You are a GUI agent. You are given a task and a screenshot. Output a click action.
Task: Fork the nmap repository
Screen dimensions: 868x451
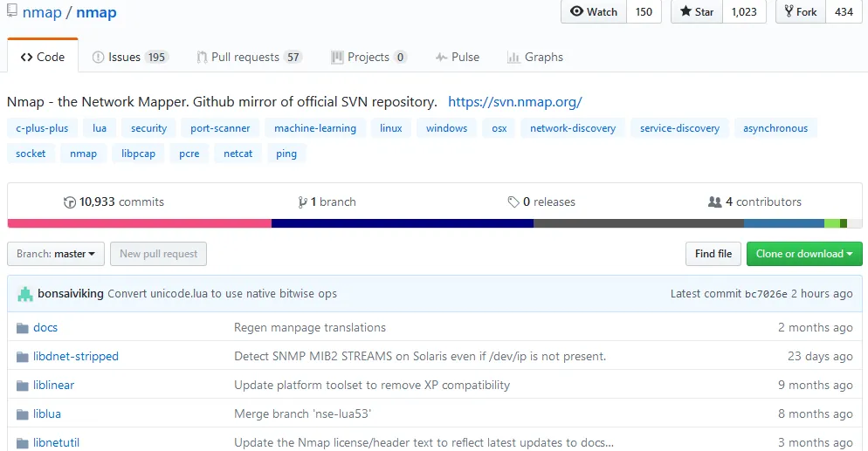click(801, 12)
